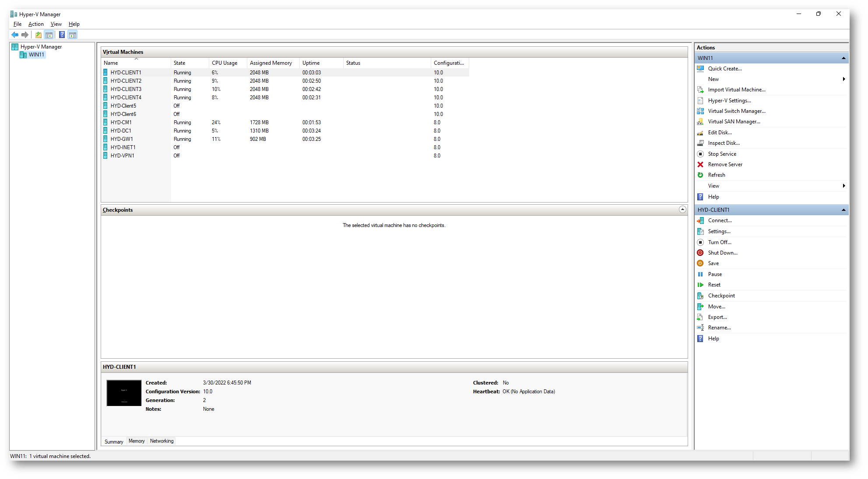This screenshot has height=479, width=868.
Task: Select the HYD-GW1 virtual machine row
Action: tap(285, 139)
